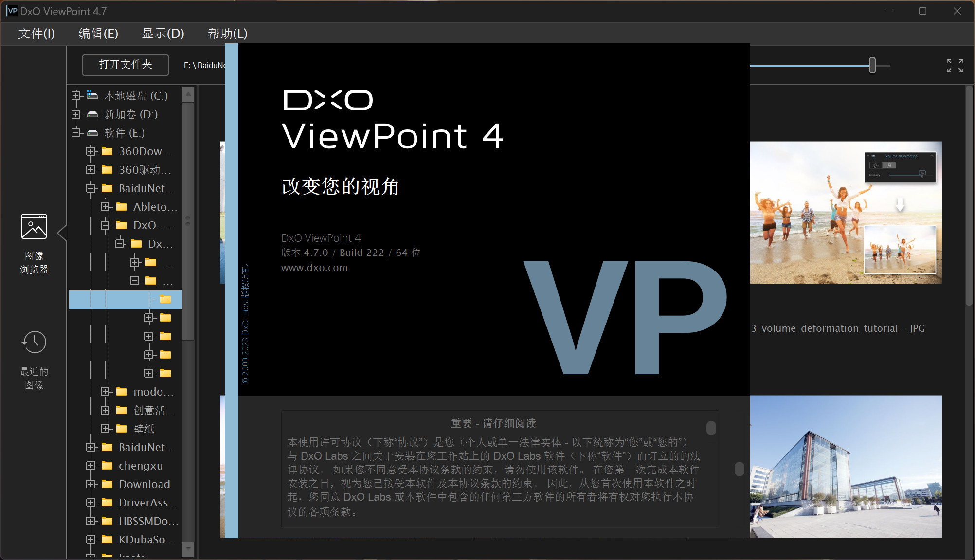Click the Ableto folder icon
The width and height of the screenshot is (975, 560).
[122, 207]
